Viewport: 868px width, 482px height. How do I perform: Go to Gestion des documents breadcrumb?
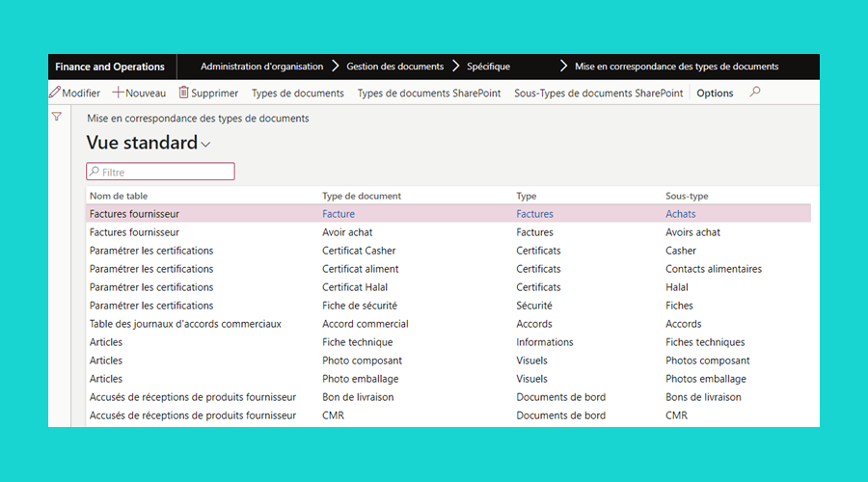395,67
